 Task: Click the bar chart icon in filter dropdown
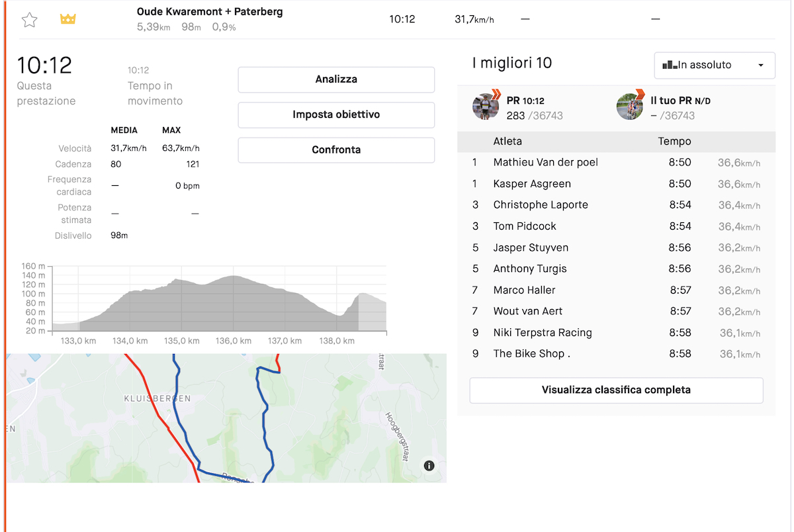pos(669,65)
